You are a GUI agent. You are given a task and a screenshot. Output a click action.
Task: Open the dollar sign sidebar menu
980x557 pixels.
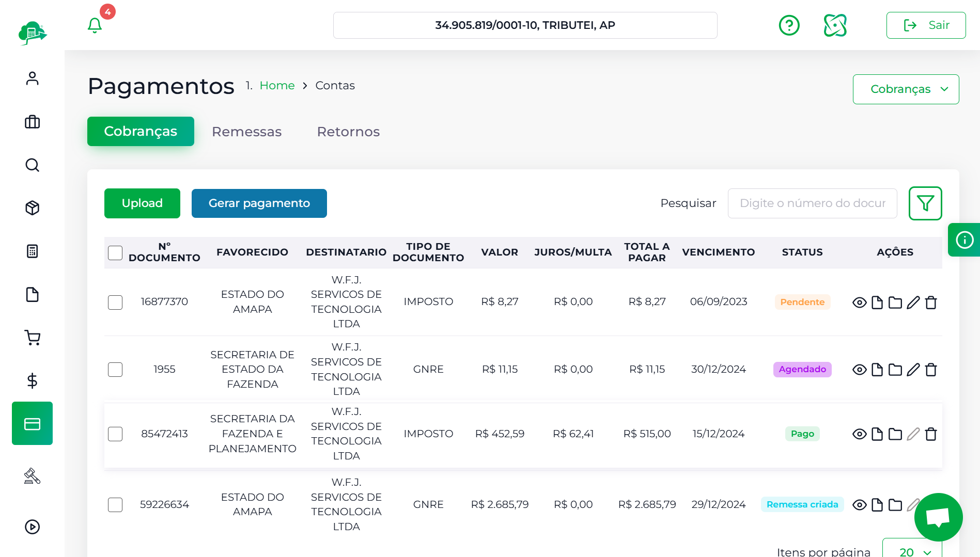(x=32, y=381)
